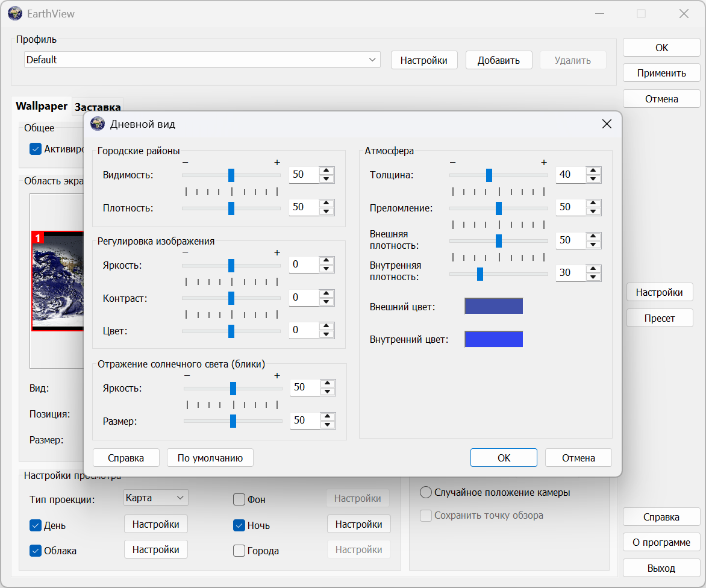Click the Толщина slider handle
The height and width of the screenshot is (588, 706).
489,175
